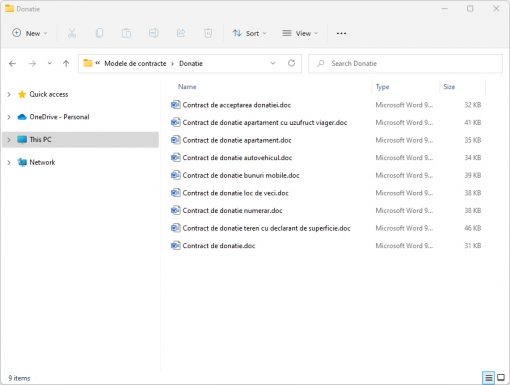Click the This PC monitor icon

[x=22, y=140]
